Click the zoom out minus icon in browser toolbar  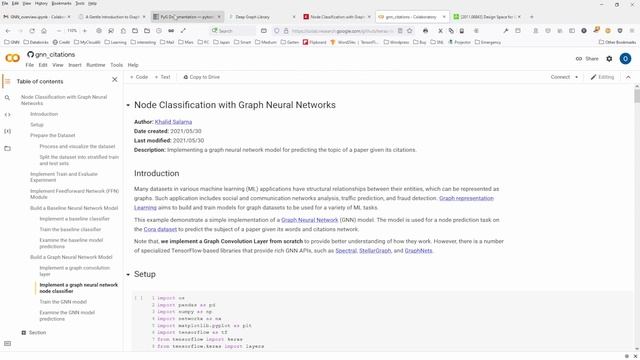pos(59,31)
